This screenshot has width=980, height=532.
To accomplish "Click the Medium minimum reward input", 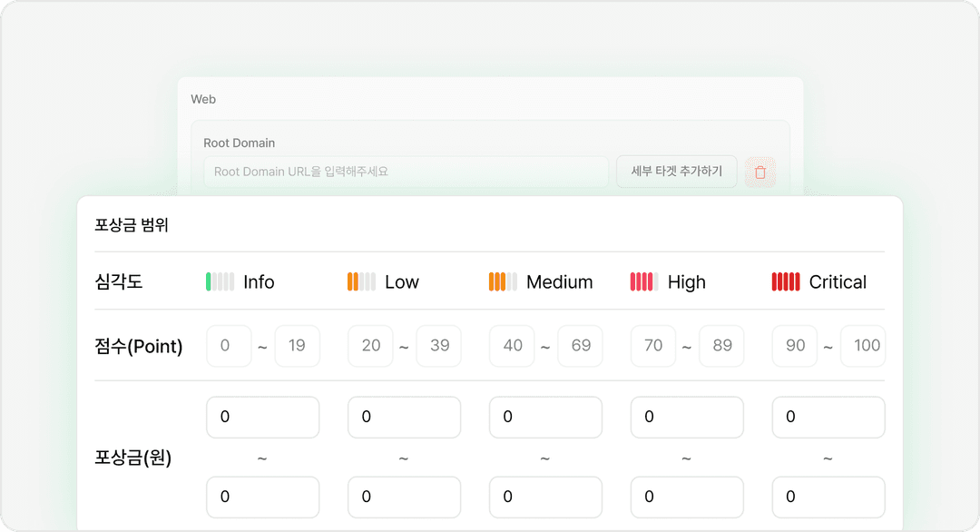I will [545, 418].
